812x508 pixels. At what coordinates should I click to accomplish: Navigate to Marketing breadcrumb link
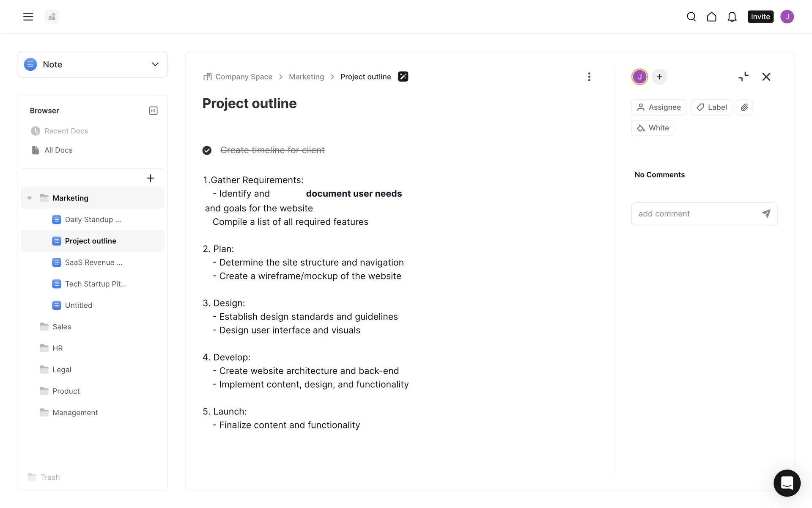(306, 77)
